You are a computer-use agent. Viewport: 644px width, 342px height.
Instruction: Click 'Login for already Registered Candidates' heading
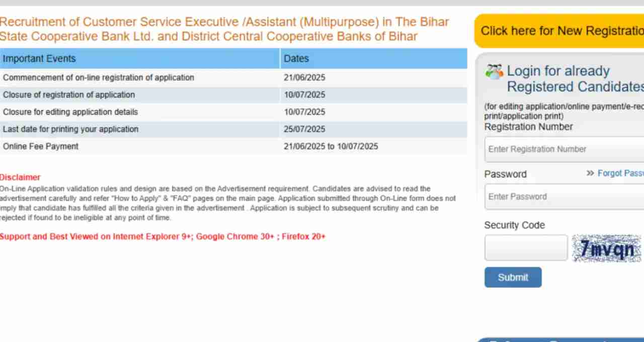575,79
